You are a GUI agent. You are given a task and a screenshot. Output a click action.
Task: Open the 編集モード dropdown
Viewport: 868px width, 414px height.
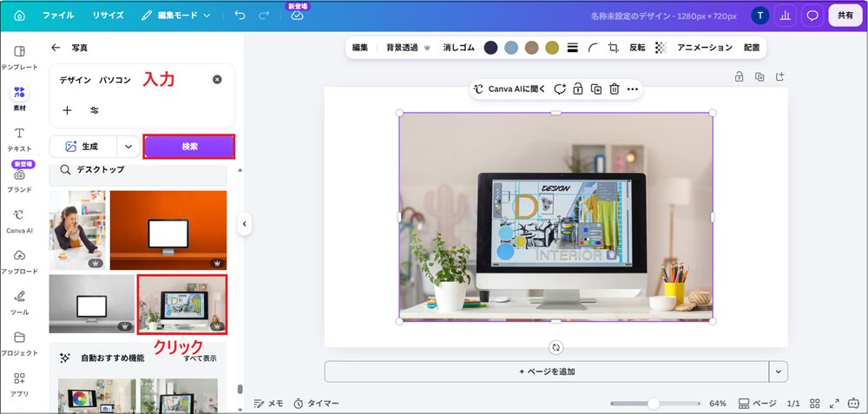coord(176,16)
